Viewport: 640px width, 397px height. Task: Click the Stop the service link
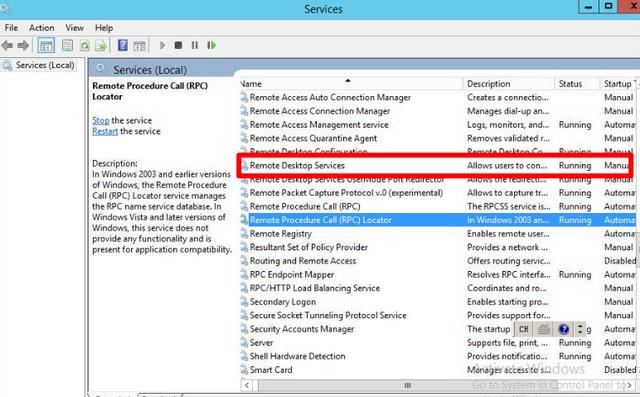pyautogui.click(x=100, y=120)
